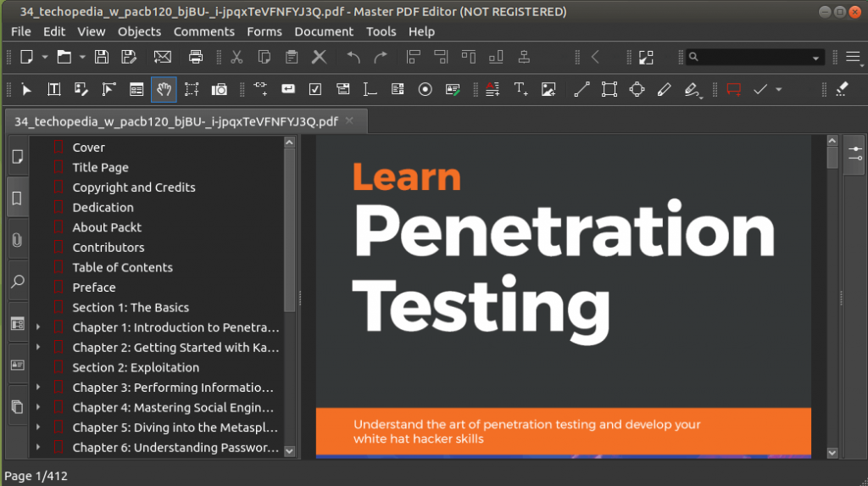This screenshot has width=868, height=486.
Task: Open a file with folder icon
Action: [64, 57]
